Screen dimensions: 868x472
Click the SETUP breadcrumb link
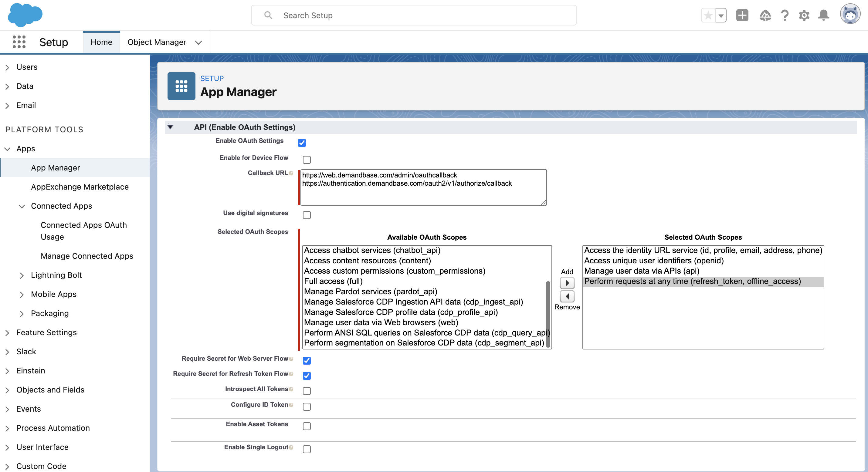point(212,78)
